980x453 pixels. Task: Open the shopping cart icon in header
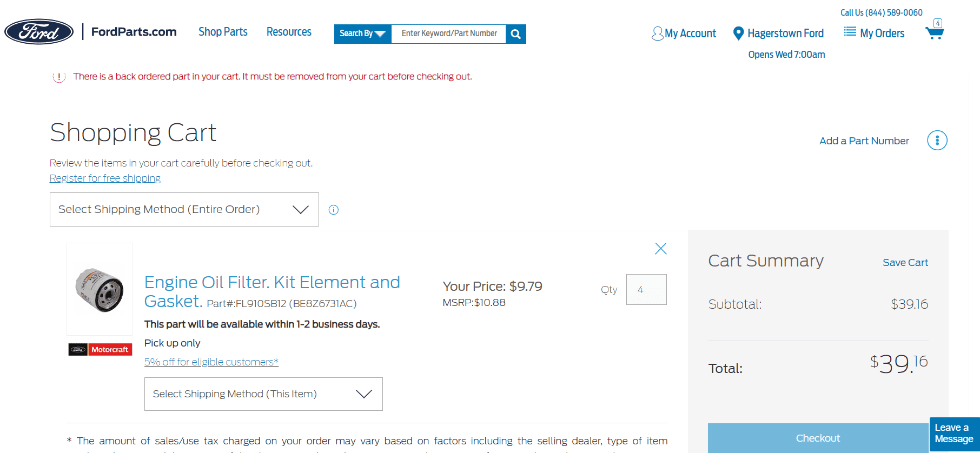(x=935, y=33)
